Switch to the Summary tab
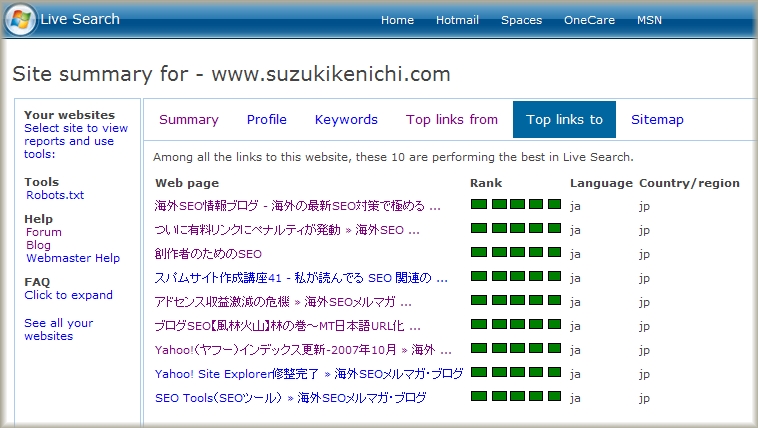Screen dimensions: 758x428 click(189, 119)
